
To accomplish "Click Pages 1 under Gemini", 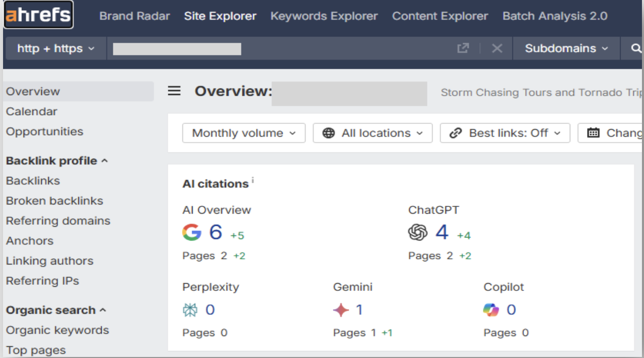I will click(354, 333).
